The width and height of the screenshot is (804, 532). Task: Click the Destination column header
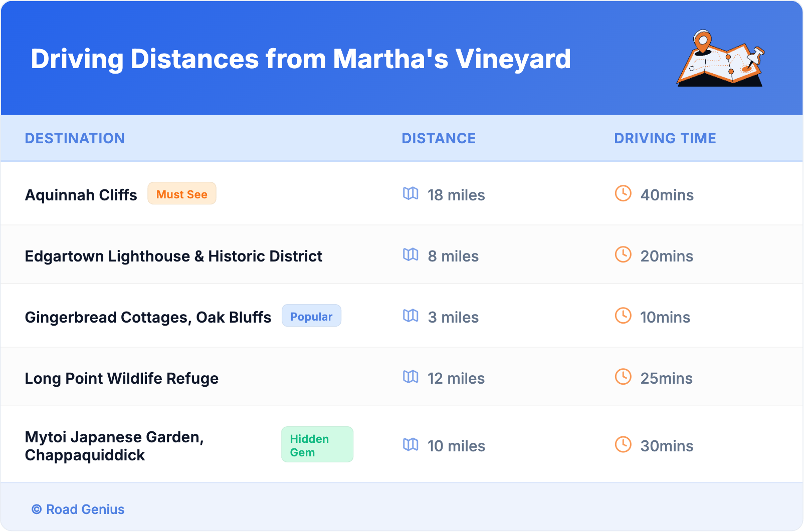[75, 138]
